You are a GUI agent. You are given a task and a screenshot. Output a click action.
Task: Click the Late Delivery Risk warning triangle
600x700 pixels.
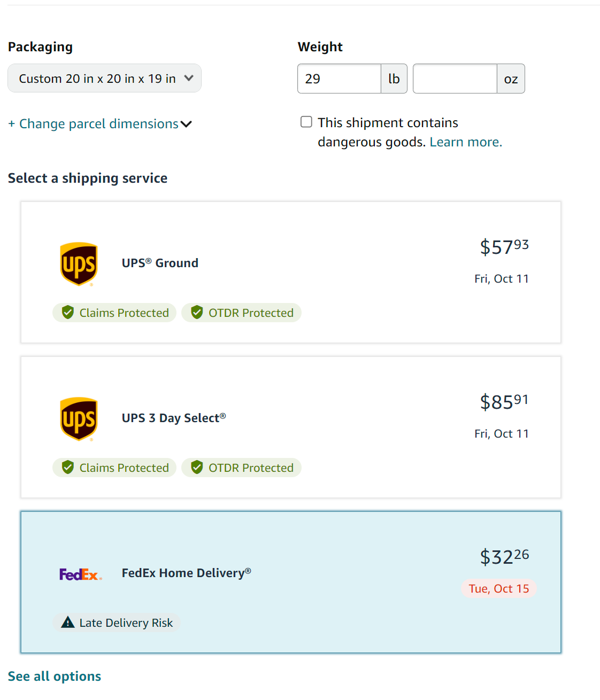coord(68,622)
